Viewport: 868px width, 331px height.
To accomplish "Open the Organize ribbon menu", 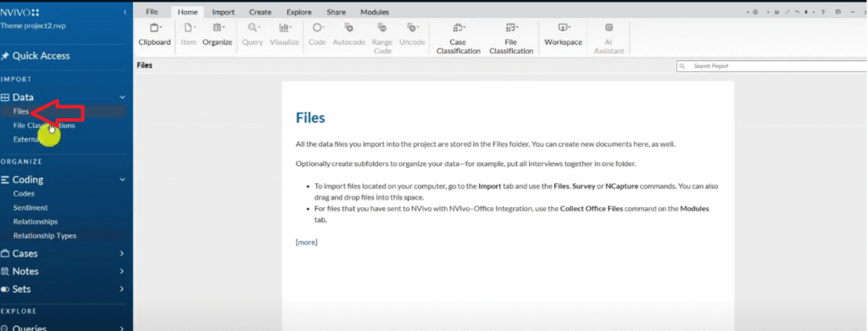I will click(217, 36).
